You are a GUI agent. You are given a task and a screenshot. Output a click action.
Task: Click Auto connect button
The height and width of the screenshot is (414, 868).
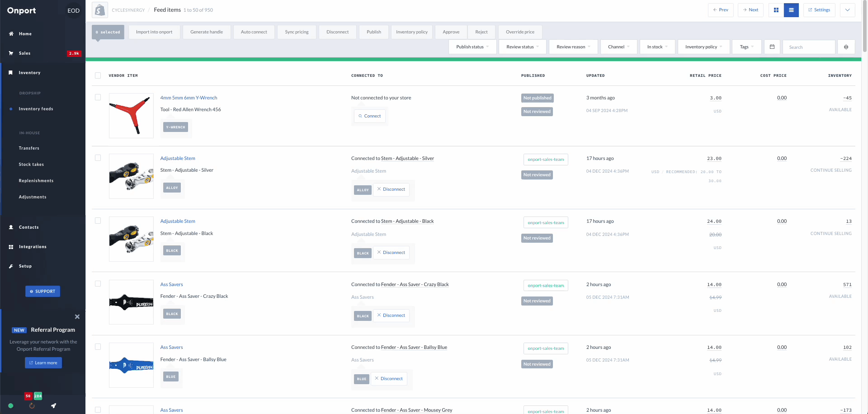coord(254,32)
